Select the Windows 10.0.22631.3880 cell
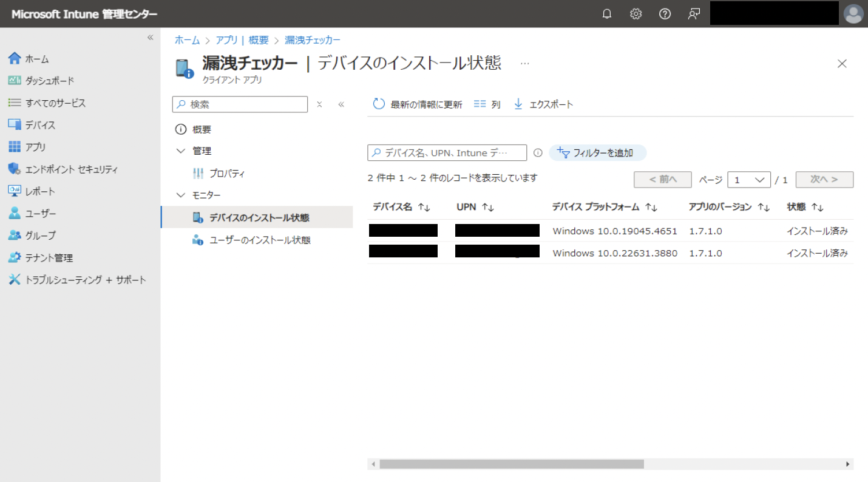Screen dimensions: 868x482 click(x=615, y=253)
